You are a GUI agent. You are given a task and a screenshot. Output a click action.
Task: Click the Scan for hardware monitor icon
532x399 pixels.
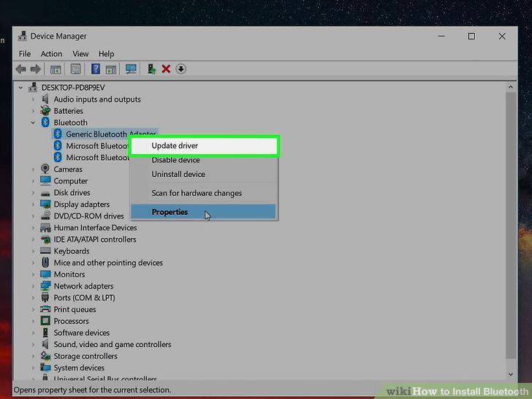(131, 69)
